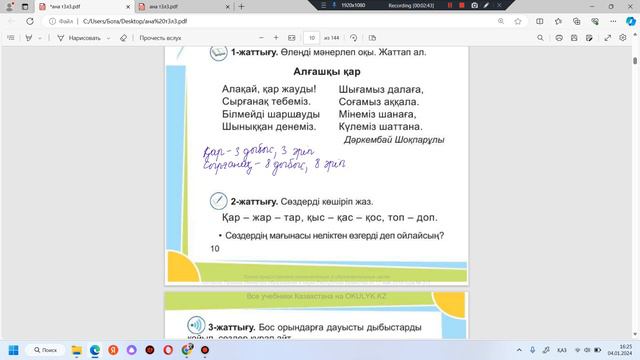Refresh the page
This screenshot has width=640, height=360.
tap(30, 21)
